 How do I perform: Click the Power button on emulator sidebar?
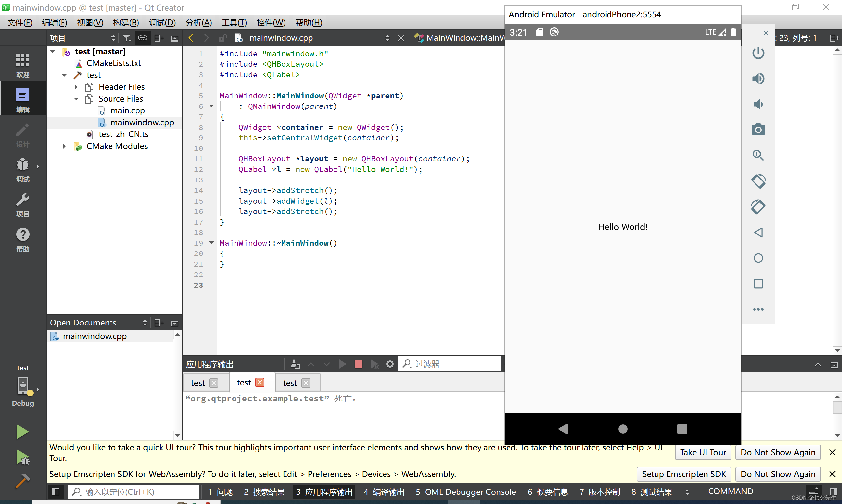click(758, 52)
